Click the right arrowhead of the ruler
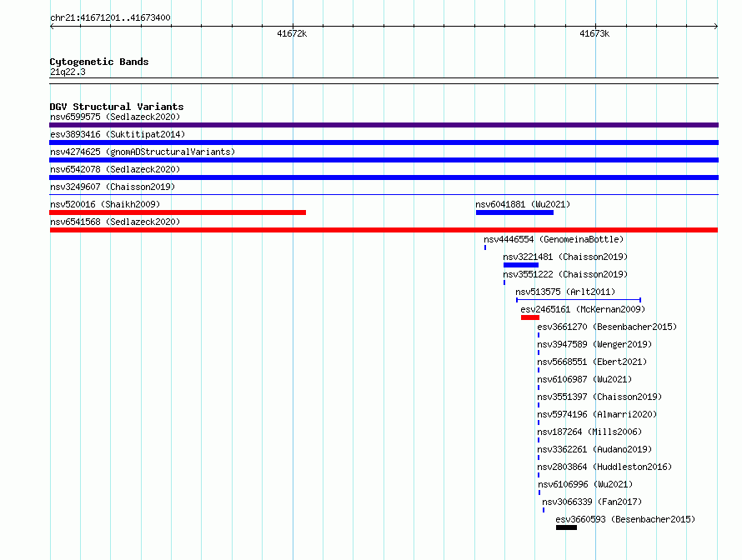742x560 pixels. [716, 27]
